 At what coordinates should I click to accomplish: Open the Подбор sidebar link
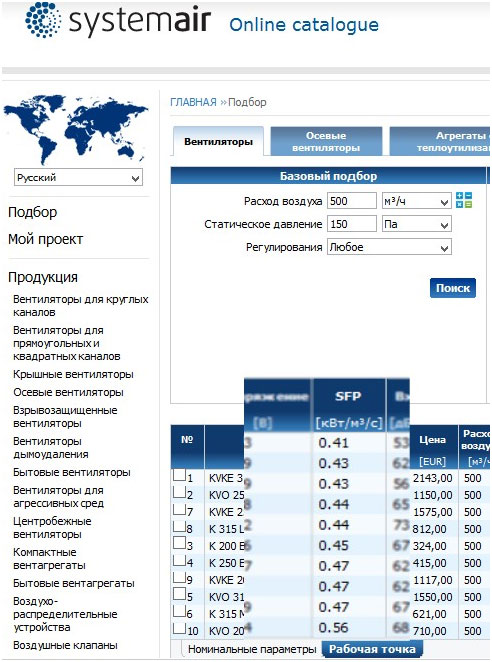click(x=33, y=212)
